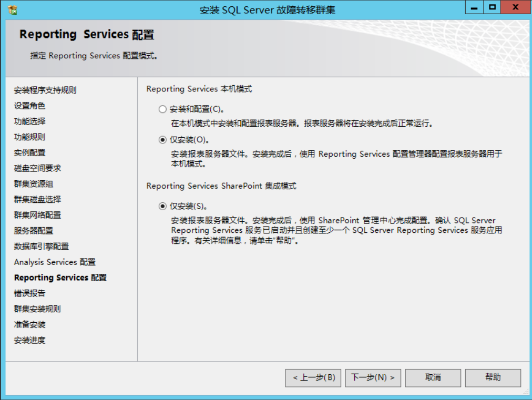Click the window resize grip at bottom corner
Screen dimensions: 532x400
click(x=526, y=392)
